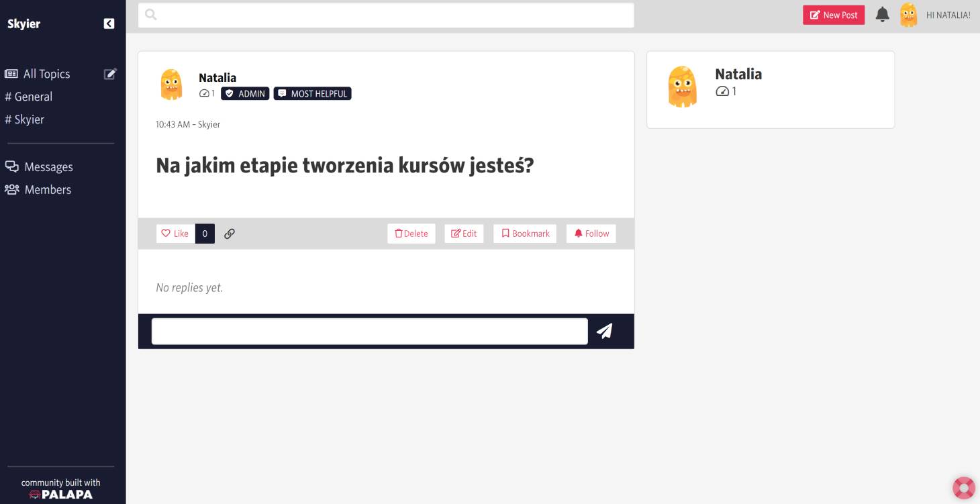The image size is (980, 504).
Task: Like the post
Action: [176, 234]
